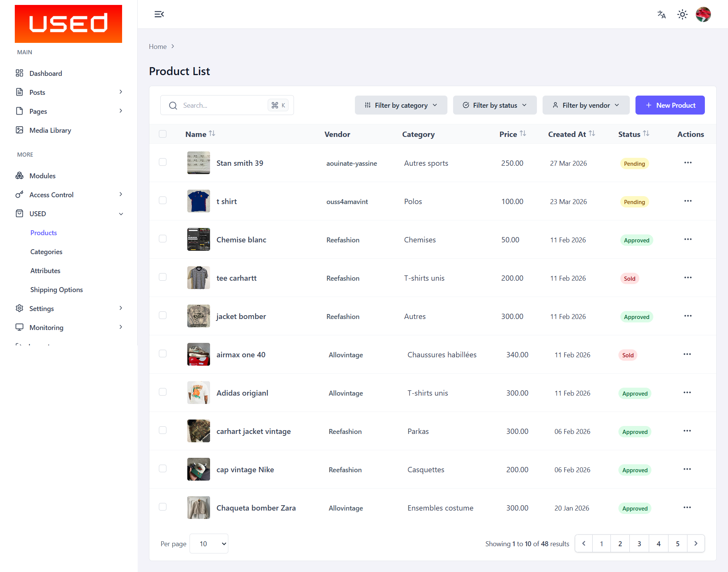Image resolution: width=728 pixels, height=572 pixels.
Task: Open the Products menu item
Action: 43,233
